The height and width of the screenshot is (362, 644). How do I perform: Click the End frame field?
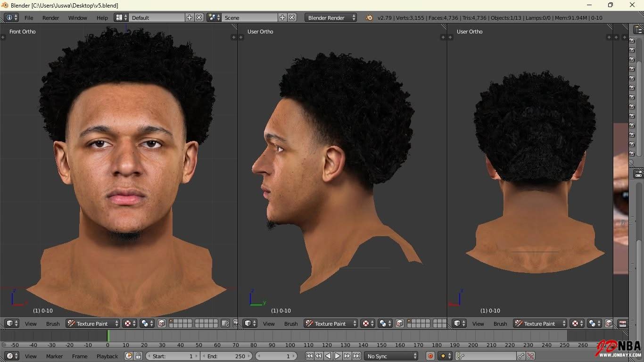coord(226,356)
